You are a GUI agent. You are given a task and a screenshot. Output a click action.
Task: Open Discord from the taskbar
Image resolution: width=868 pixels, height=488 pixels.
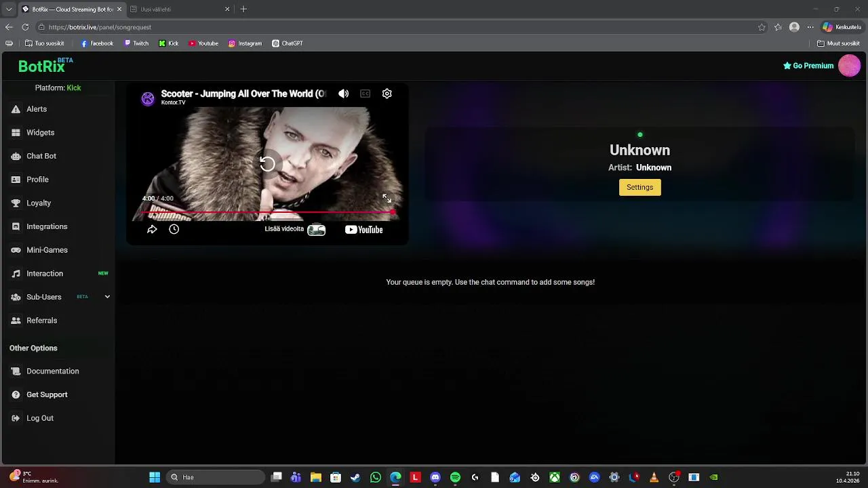pos(435,477)
